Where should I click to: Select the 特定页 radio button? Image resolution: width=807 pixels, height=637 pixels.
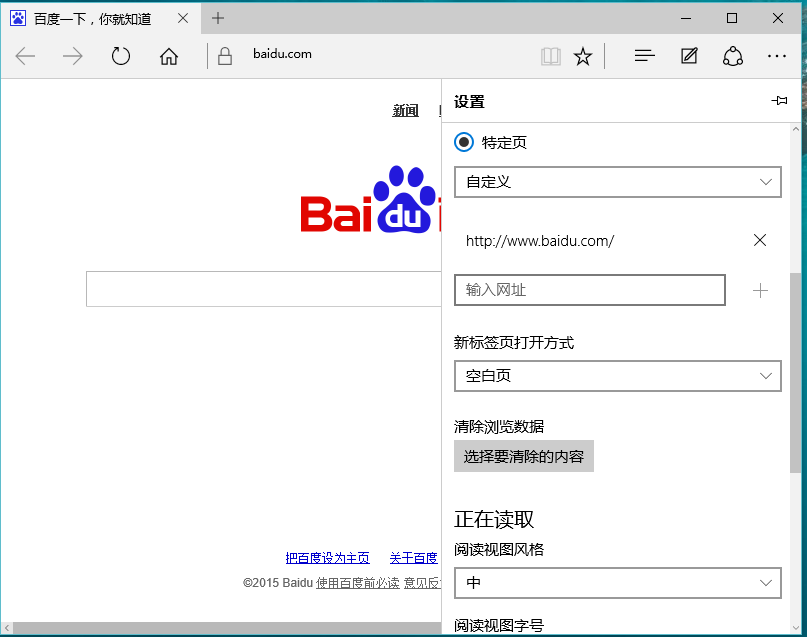click(464, 142)
